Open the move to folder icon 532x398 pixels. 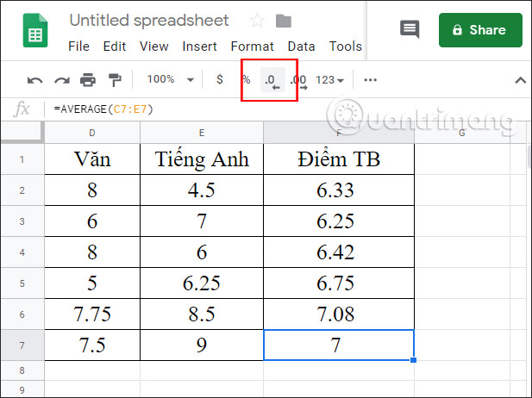coord(283,20)
